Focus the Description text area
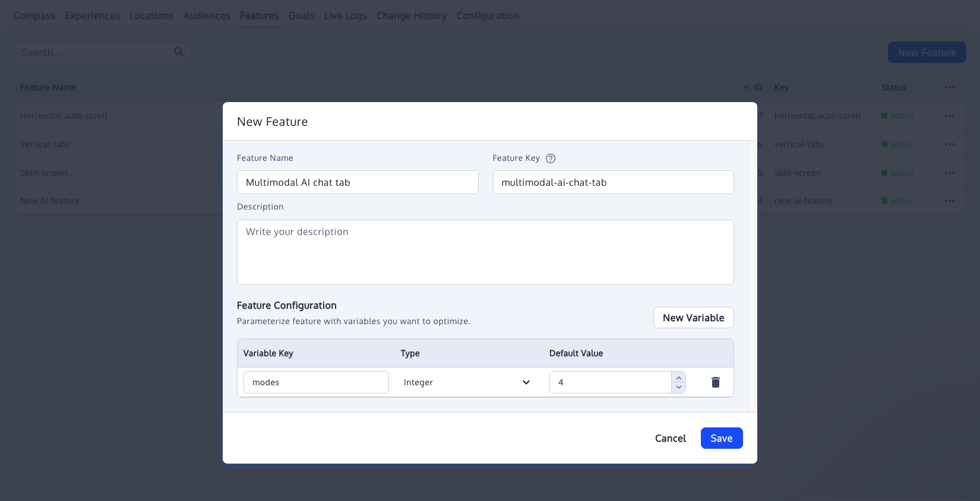The height and width of the screenshot is (501, 980). click(485, 252)
